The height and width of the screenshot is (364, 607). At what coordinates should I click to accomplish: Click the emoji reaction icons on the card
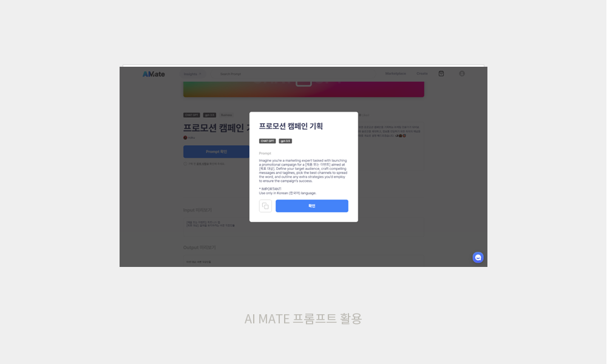pos(399,136)
